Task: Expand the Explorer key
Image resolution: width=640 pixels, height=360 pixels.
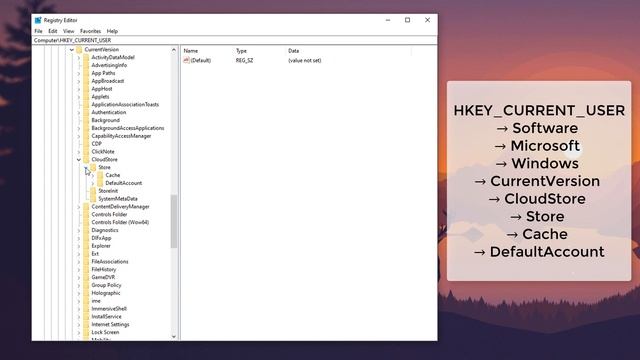Action: click(x=79, y=246)
